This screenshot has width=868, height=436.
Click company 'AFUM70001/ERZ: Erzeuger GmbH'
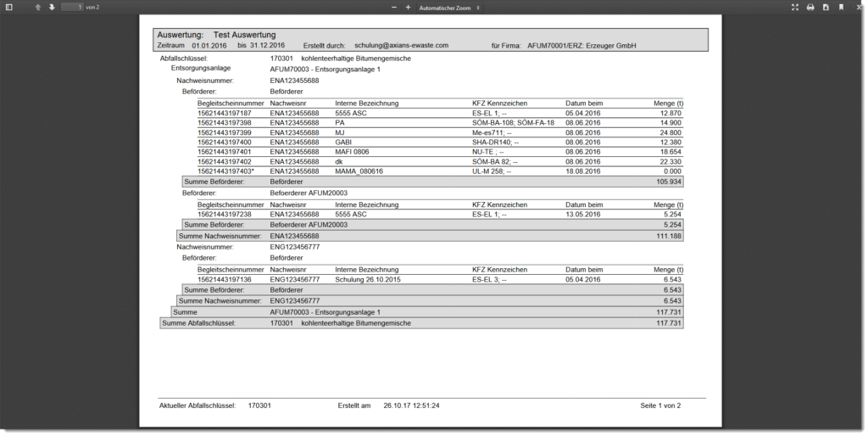click(x=581, y=46)
